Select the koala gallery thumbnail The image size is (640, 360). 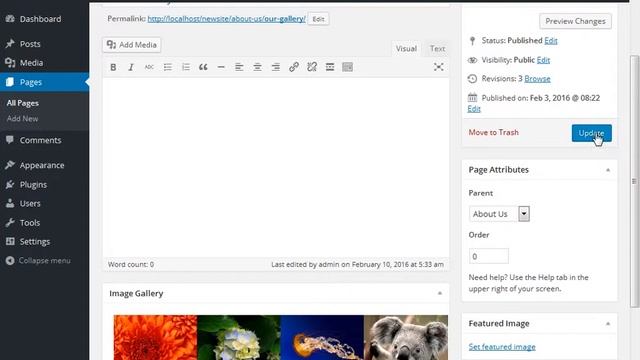coord(406,338)
